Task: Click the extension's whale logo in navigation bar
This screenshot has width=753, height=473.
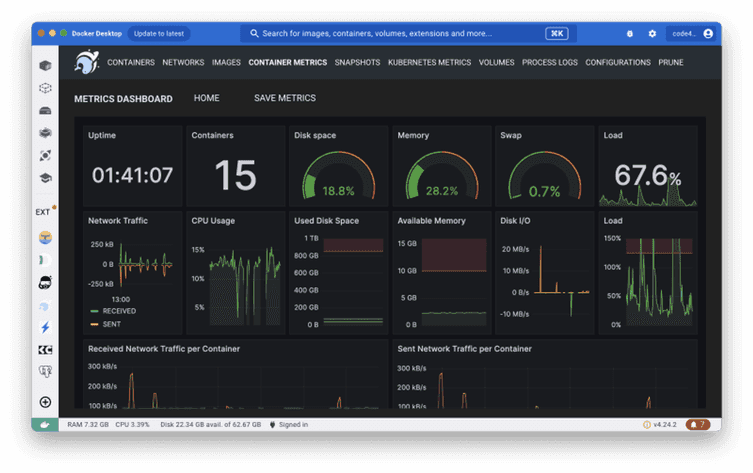Action: (87, 62)
